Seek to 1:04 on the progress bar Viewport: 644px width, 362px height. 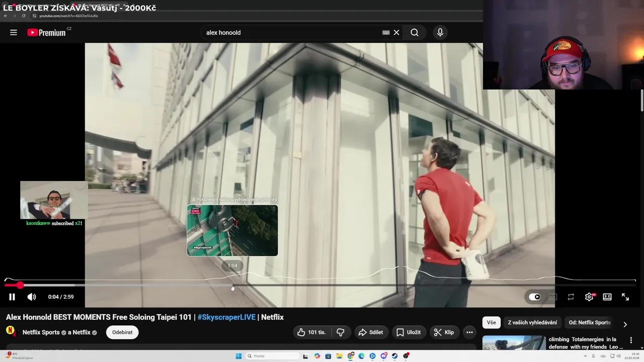[x=232, y=285]
